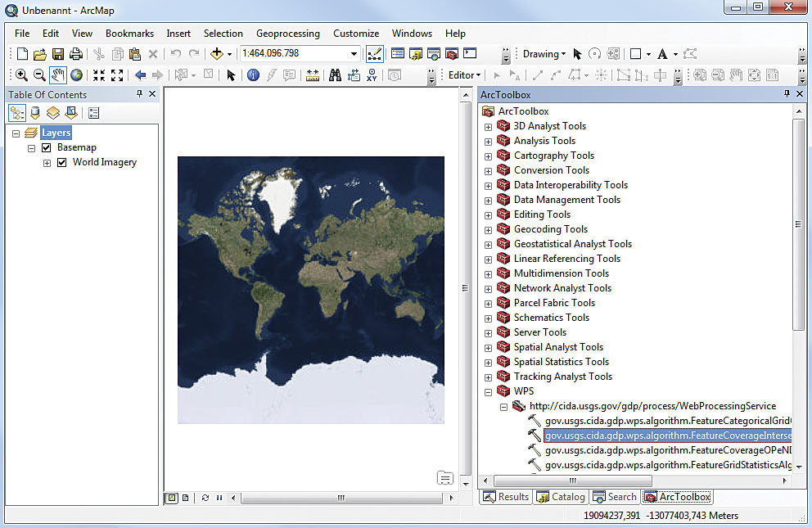The image size is (812, 528).
Task: Toggle the Basemap layer checkbox
Action: coord(46,147)
